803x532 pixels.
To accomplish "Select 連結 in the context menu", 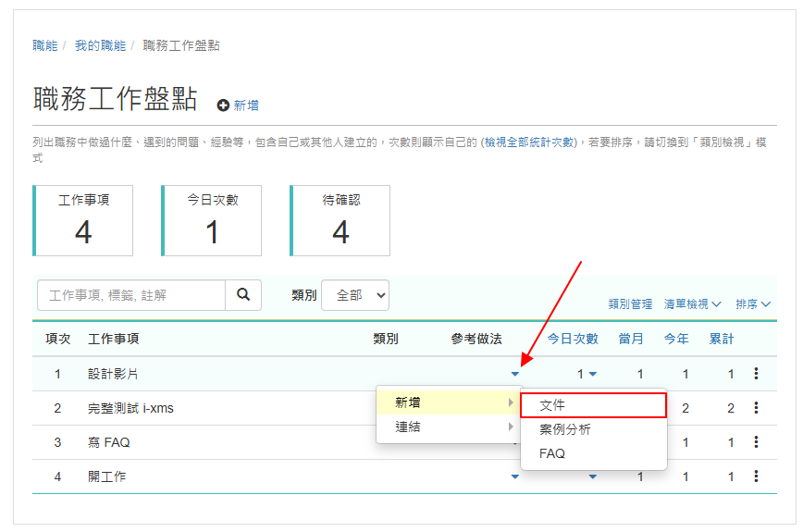I will click(x=449, y=427).
